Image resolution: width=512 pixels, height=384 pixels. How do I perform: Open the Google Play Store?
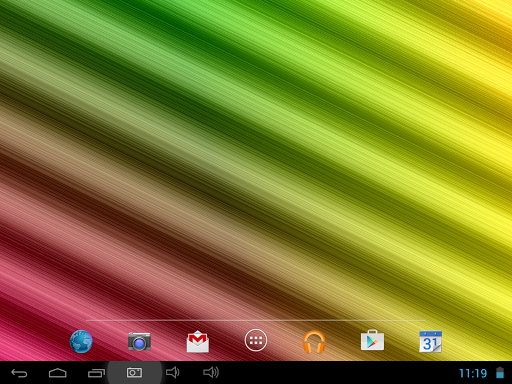372,340
